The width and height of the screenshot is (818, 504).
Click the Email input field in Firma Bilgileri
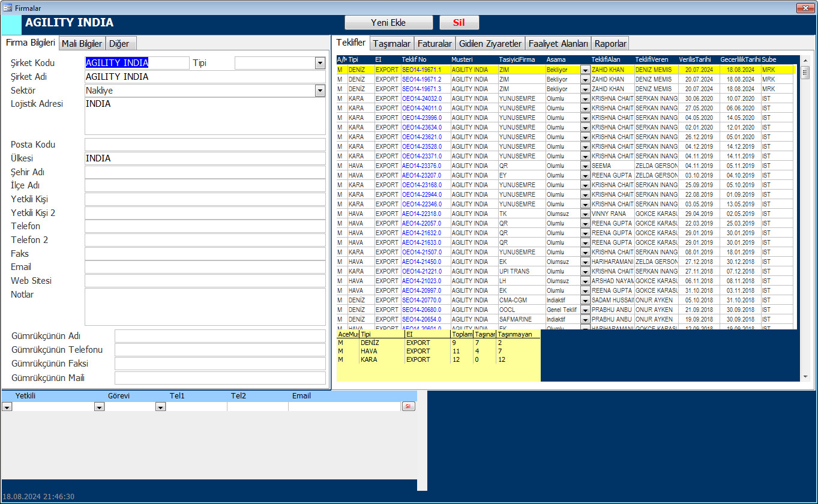[205, 267]
